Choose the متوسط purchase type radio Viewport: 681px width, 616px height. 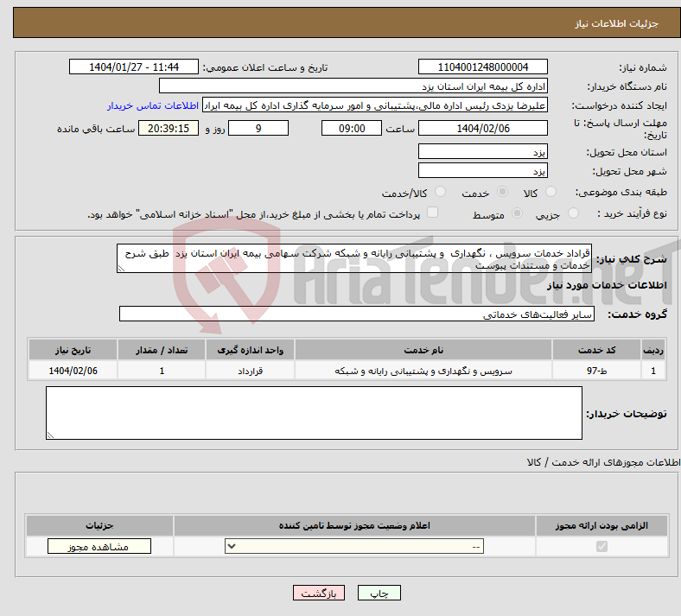517,213
